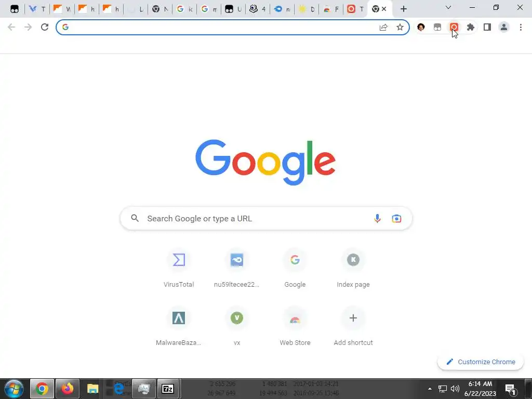Open the vx shortcut tile
The height and width of the screenshot is (399, 532).
(x=237, y=327)
